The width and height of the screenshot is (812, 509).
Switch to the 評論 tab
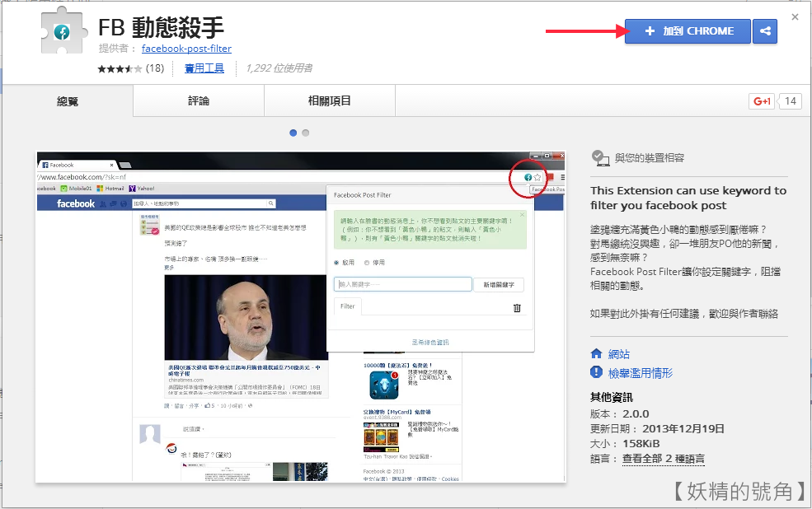[199, 100]
